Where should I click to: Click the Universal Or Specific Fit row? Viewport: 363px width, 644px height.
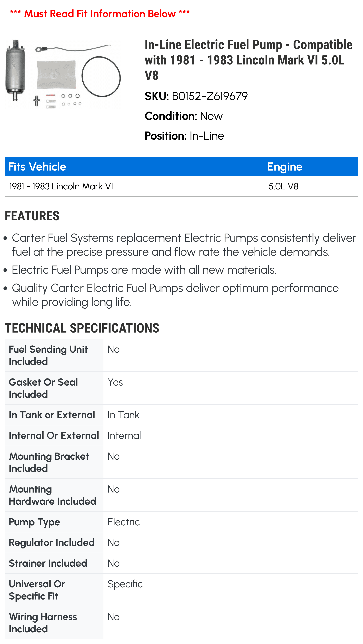click(x=181, y=590)
